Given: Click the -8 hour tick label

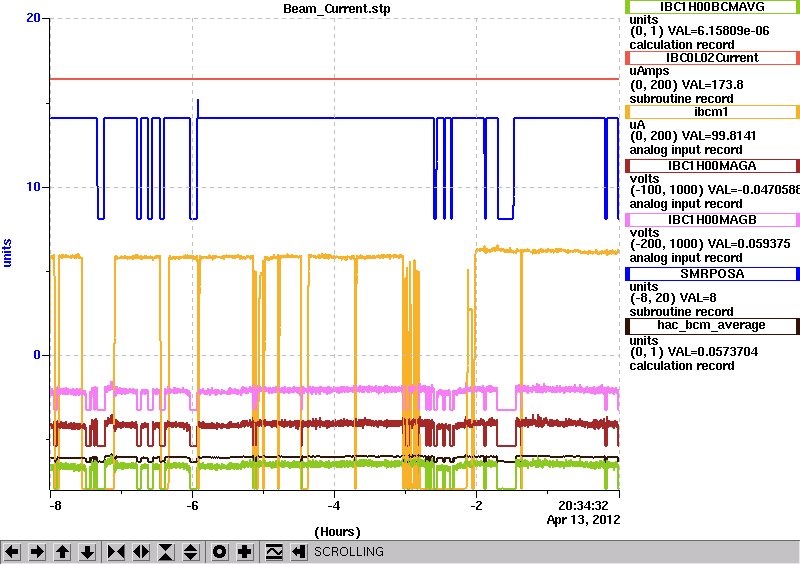Looking at the screenshot, I should (x=55, y=506).
